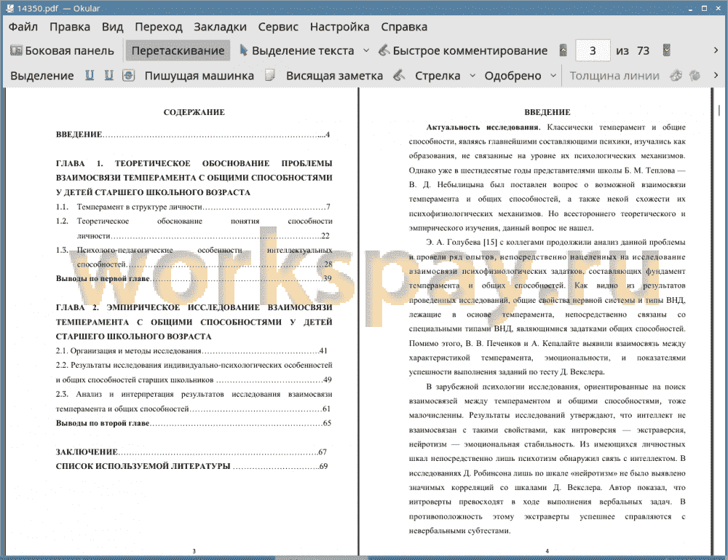Open the Вид menu

(x=113, y=27)
